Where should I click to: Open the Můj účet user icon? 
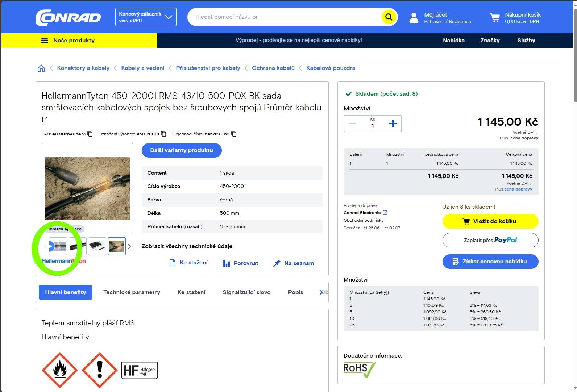coord(414,17)
